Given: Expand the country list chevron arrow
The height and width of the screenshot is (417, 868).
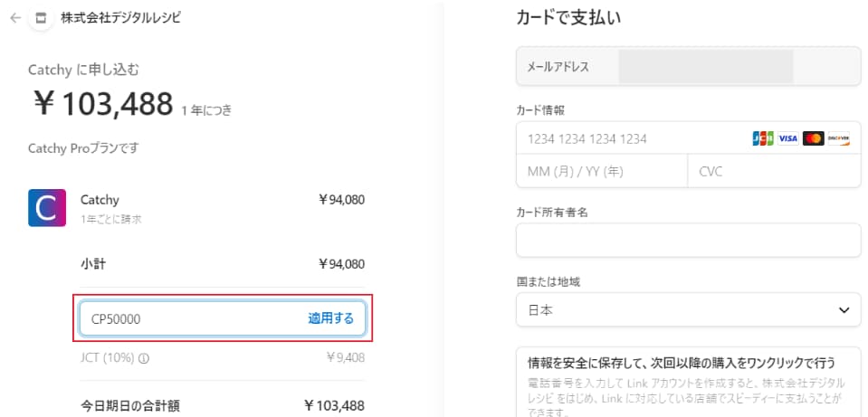Looking at the screenshot, I should click(x=844, y=309).
